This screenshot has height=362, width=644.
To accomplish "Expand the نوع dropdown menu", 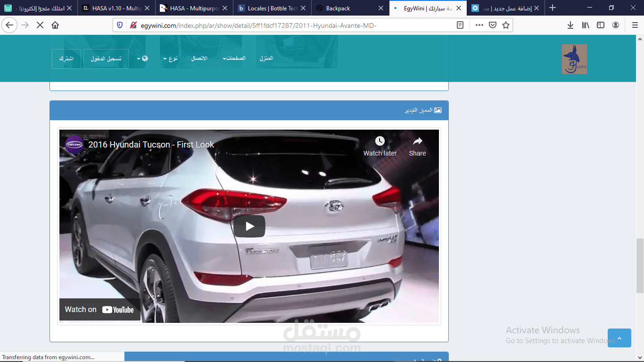I will tap(171, 58).
